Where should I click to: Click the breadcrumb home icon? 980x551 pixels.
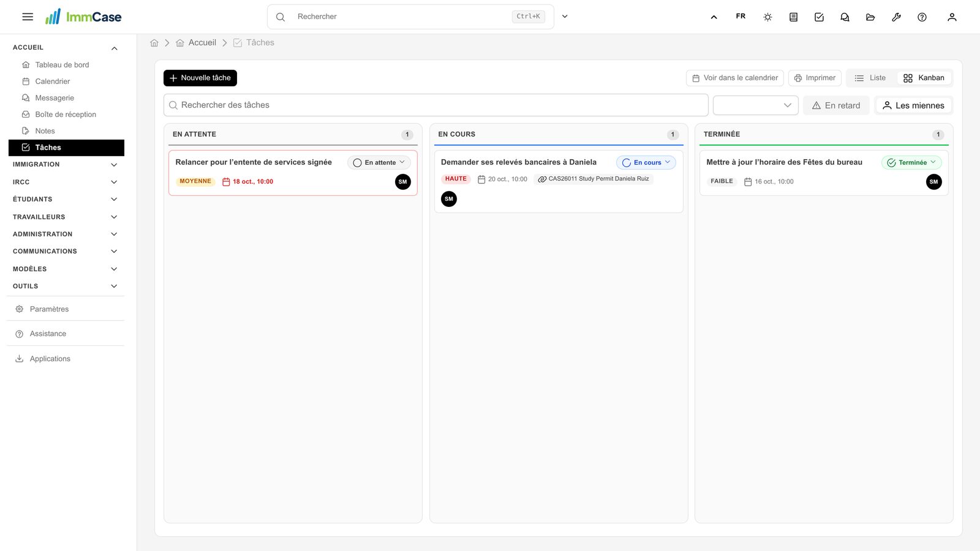coord(154,43)
